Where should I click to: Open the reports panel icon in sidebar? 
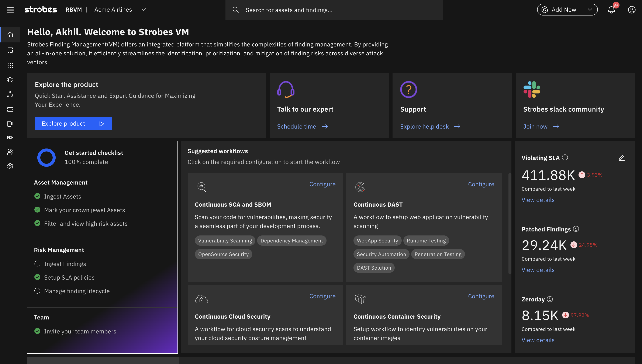[x=10, y=124]
